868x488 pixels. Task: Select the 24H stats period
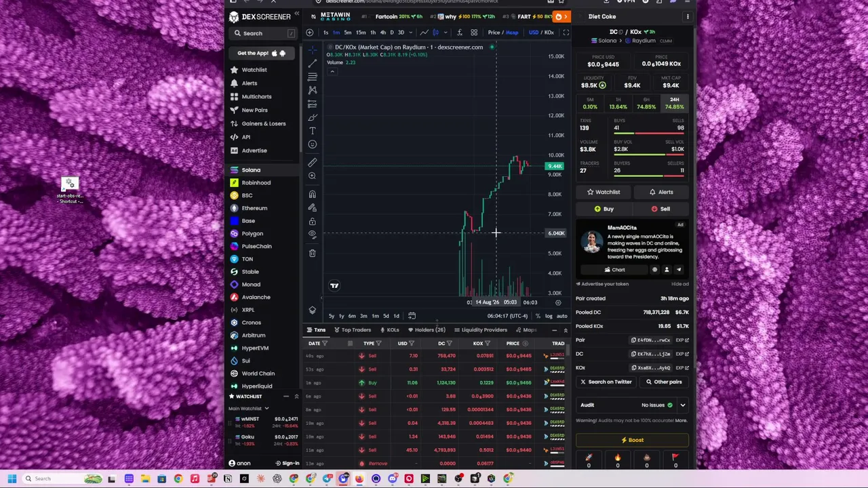point(674,103)
